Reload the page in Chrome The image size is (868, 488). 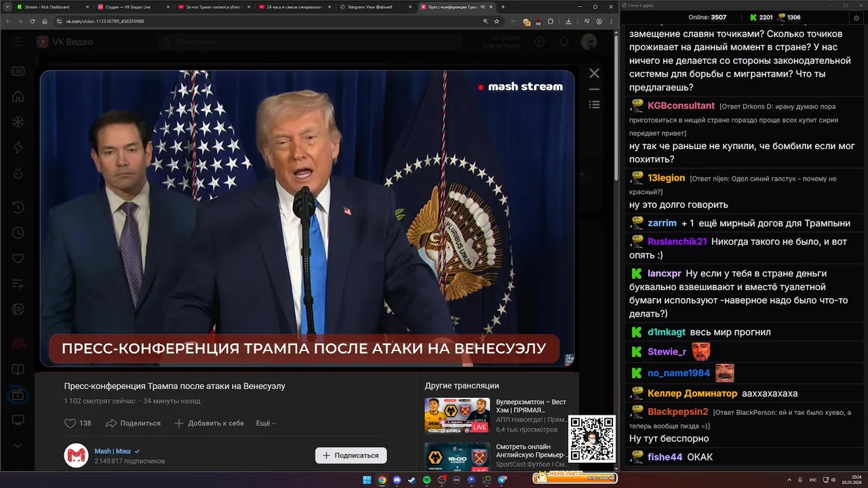coord(33,21)
